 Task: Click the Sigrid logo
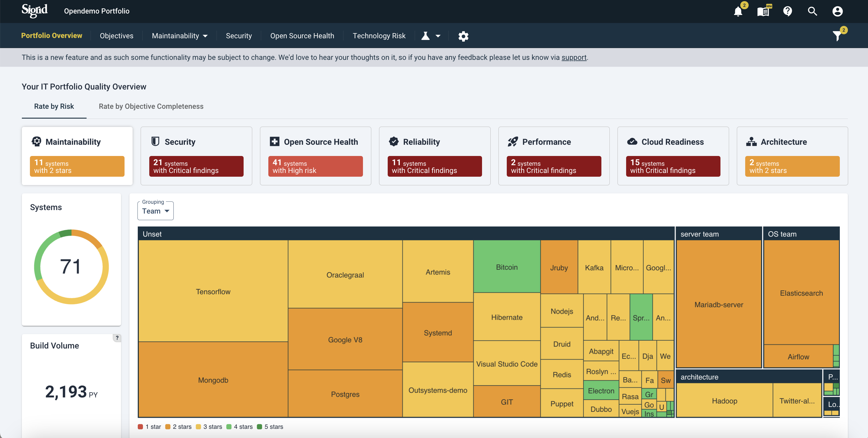pos(35,11)
